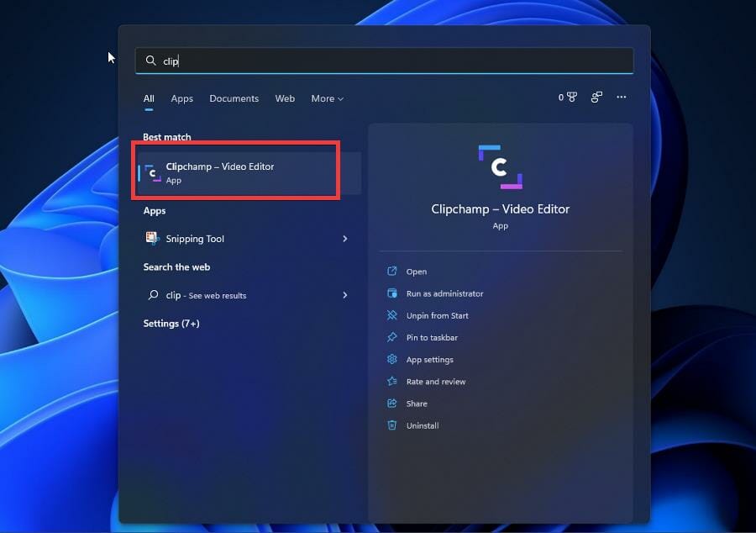
Task: Switch to the Web filter tab
Action: tap(285, 98)
